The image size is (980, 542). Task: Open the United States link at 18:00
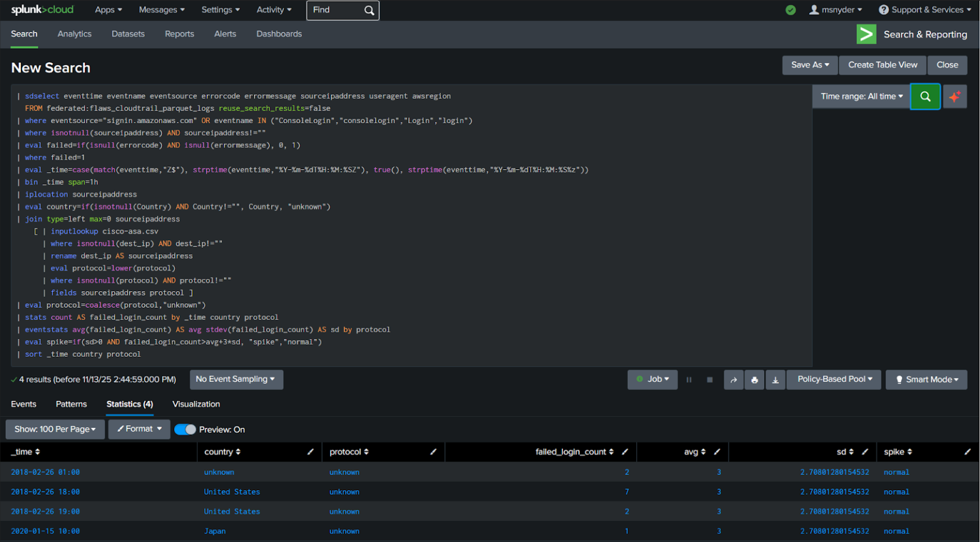[x=232, y=492]
